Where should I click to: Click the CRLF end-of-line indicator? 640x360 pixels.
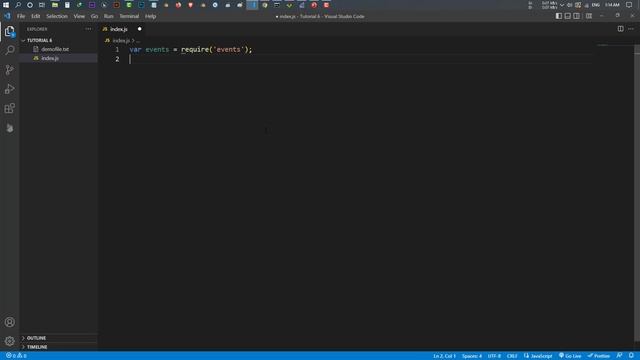[x=512, y=356]
